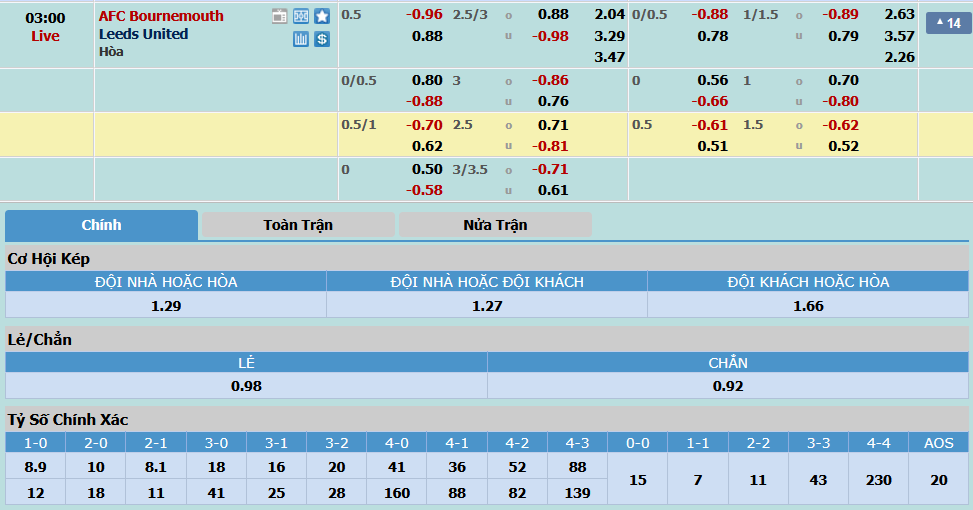The image size is (973, 510).
Task: Pick Đội Nhà Hoặc Hòa odds 1.29
Action: pyautogui.click(x=166, y=306)
